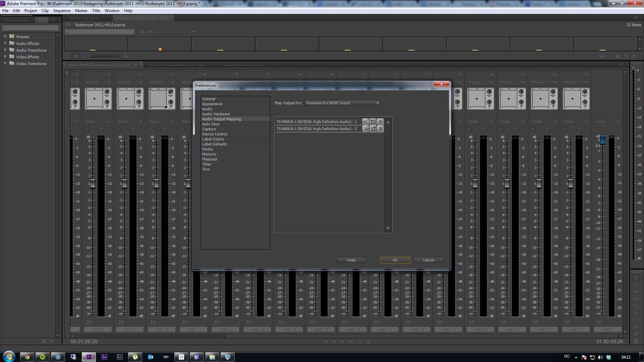644x362 pixels.
Task: Select Audio Hardware in Preferences list
Action: coord(235,114)
